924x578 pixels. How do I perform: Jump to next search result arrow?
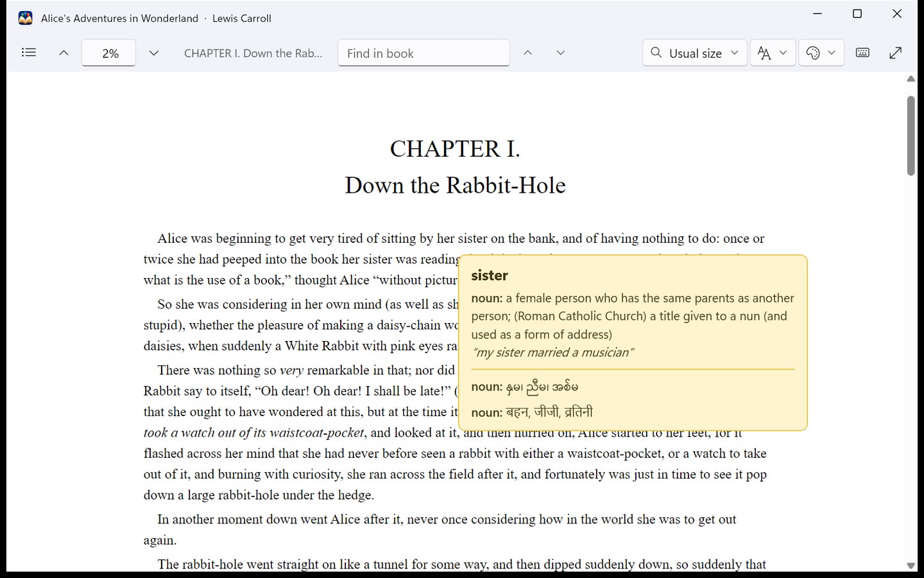[x=560, y=53]
